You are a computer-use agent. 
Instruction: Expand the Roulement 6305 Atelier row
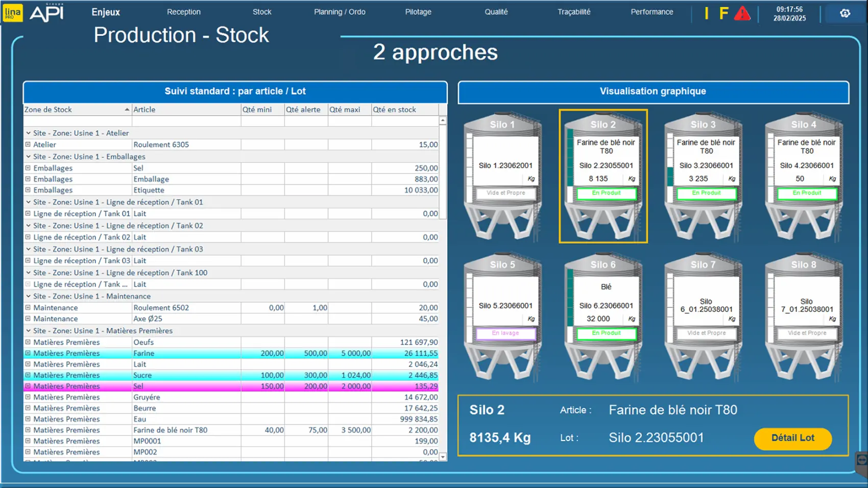tap(28, 144)
